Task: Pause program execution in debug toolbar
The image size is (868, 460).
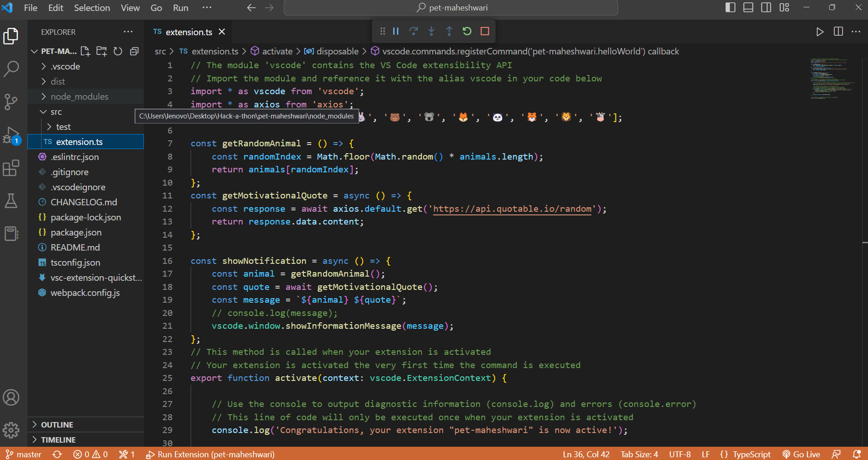Action: click(396, 31)
